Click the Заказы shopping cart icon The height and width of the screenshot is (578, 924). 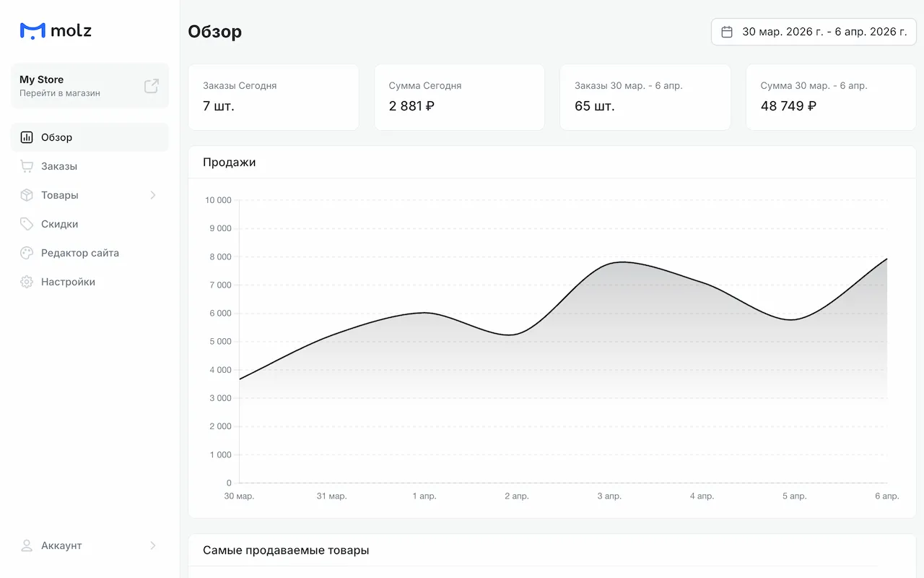(27, 166)
